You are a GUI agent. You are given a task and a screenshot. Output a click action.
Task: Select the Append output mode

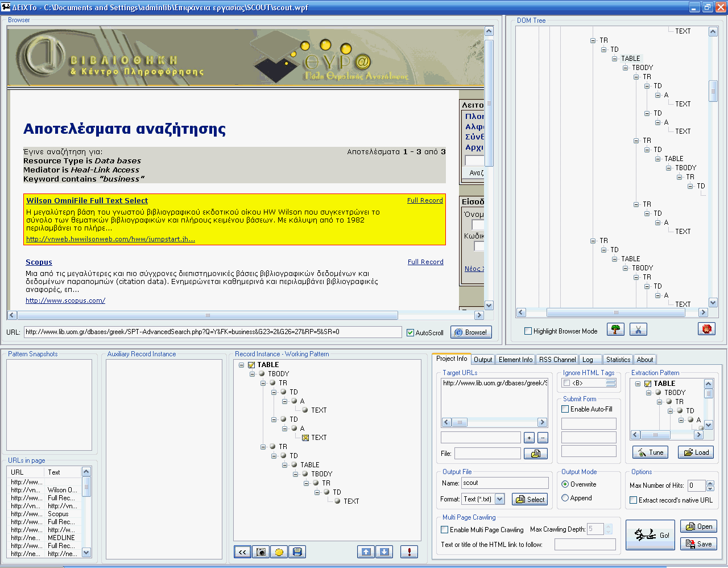click(565, 498)
